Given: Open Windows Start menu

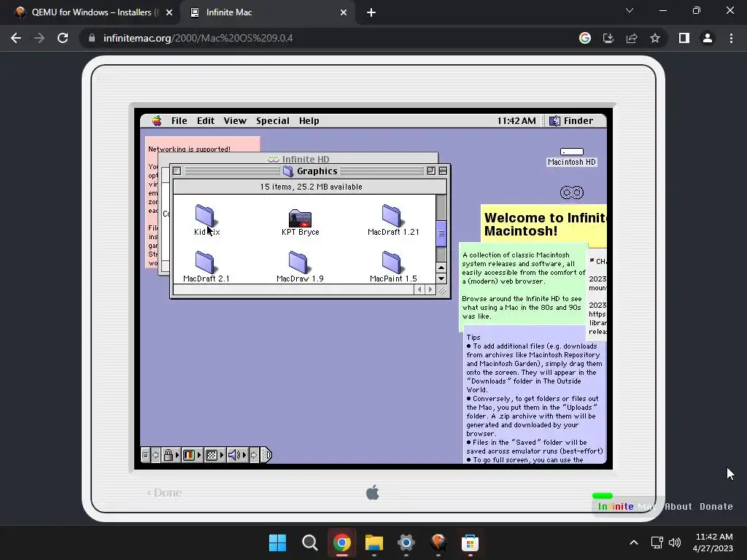Looking at the screenshot, I should pos(278,542).
